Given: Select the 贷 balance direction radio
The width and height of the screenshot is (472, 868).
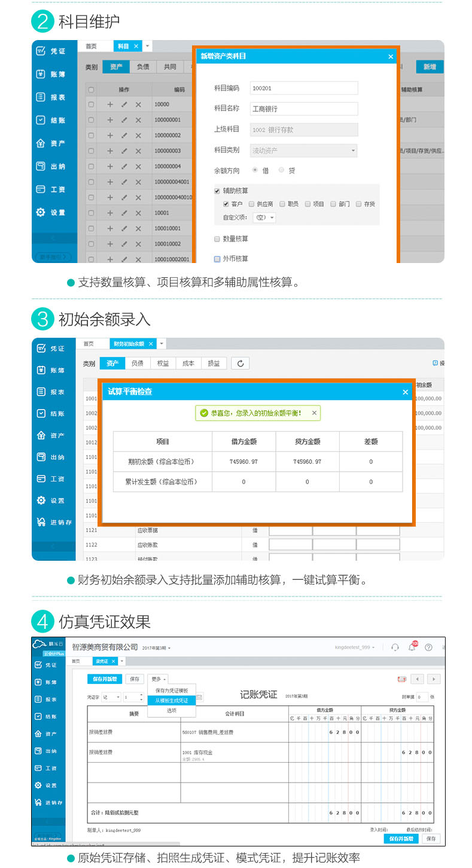Looking at the screenshot, I should tap(281, 170).
